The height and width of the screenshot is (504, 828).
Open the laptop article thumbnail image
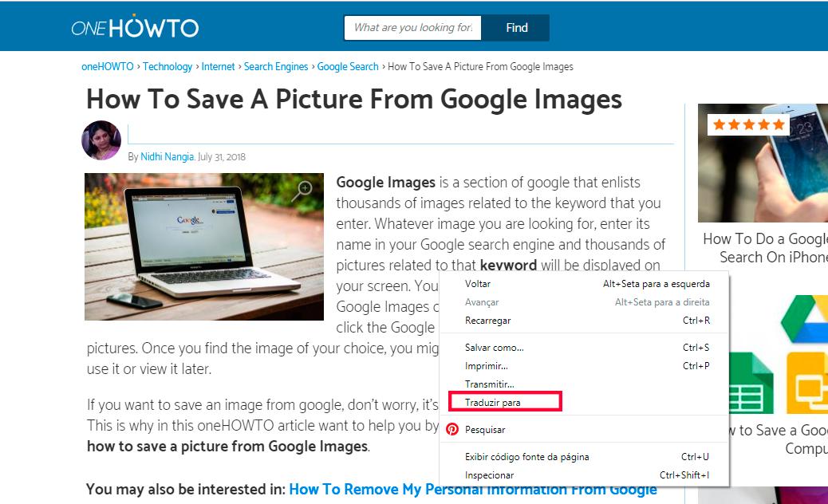pos(204,247)
